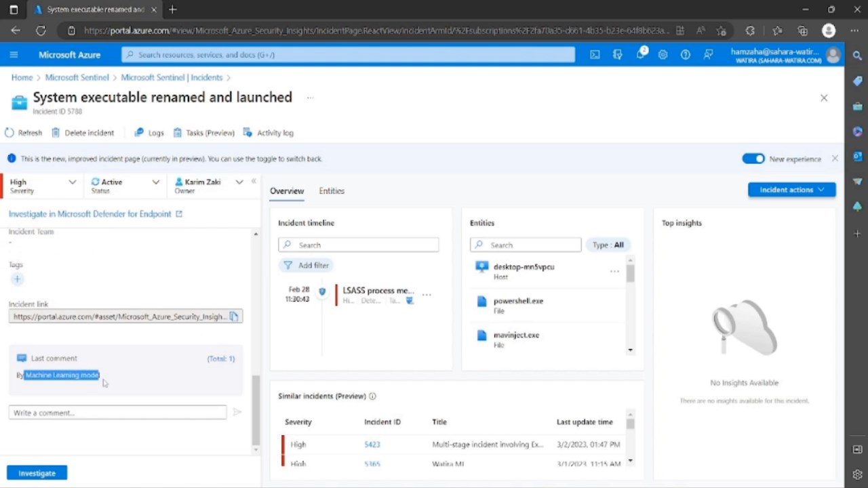Copy the incident link with the copy icon
Viewport: 868px width, 488px height.
[233, 317]
